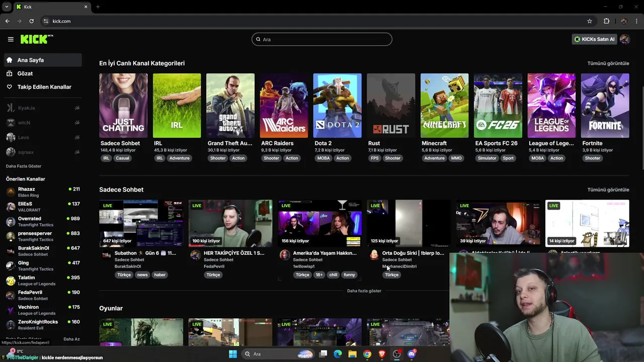Click Levo's offline eye-slash icon
Viewport: 644px width, 362px height.
(77, 137)
